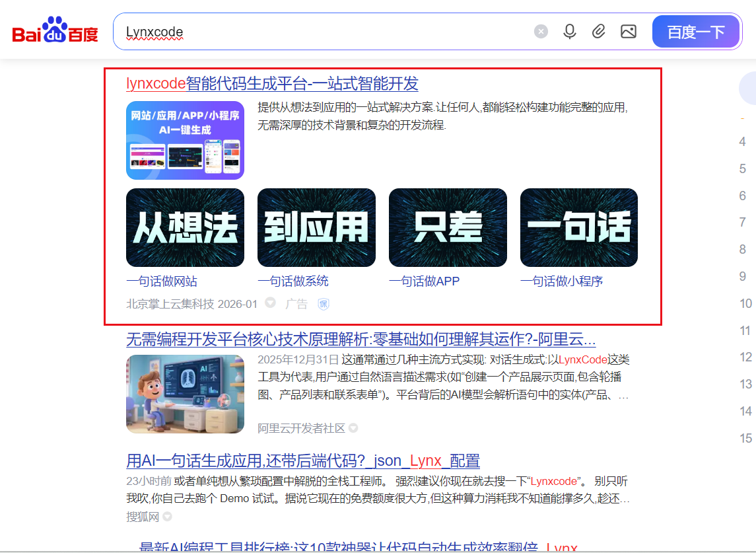Open the 网站/应用/APP/小程序 AI一键生成 thumbnail
This screenshot has height=553, width=756.
pos(185,141)
